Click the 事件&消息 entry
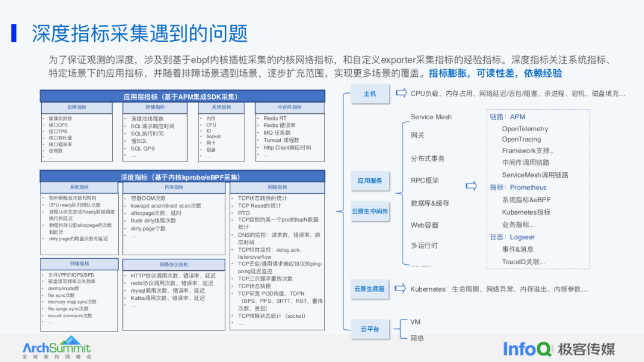 (518, 249)
